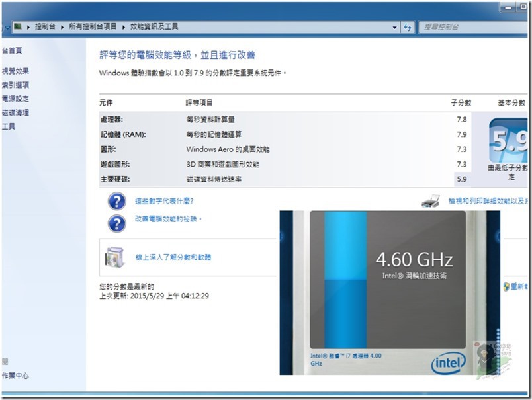Click the 評等項目 column header
This screenshot has height=400, width=532.
tap(199, 102)
